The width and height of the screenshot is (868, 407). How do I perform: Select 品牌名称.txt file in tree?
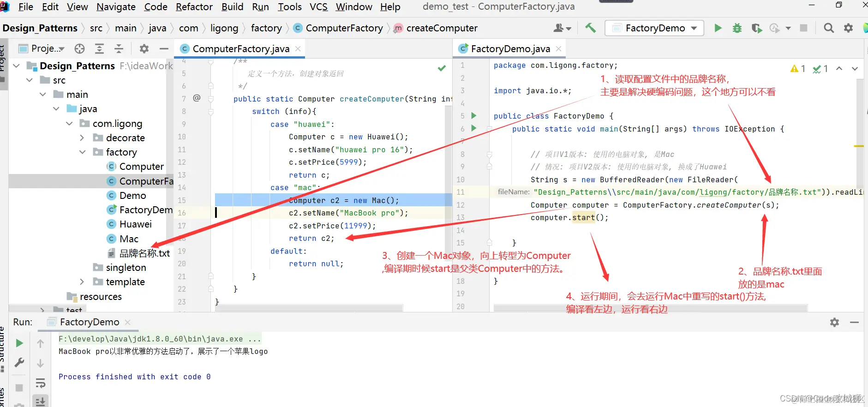click(144, 253)
